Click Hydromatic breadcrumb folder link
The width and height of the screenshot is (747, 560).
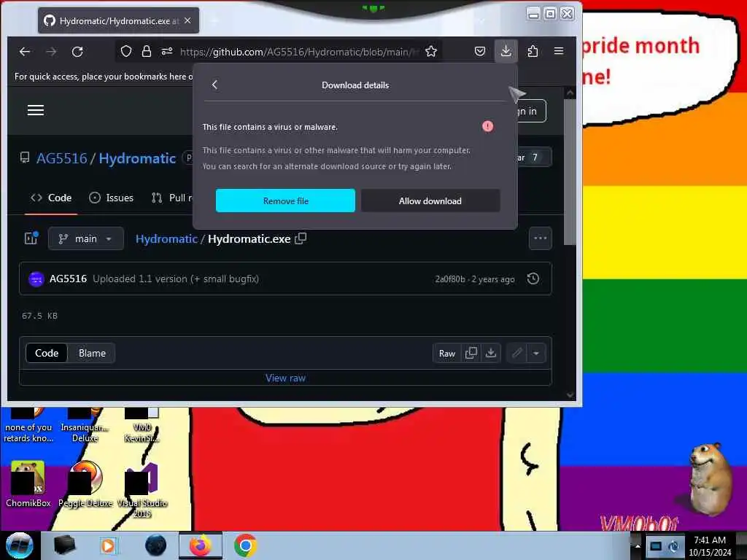click(x=166, y=238)
